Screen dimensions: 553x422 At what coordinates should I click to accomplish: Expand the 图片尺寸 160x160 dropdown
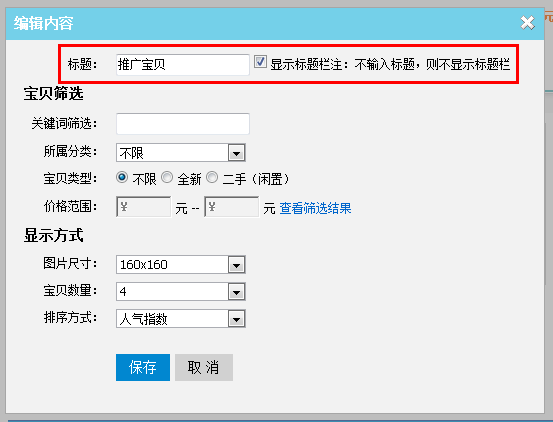(x=236, y=265)
